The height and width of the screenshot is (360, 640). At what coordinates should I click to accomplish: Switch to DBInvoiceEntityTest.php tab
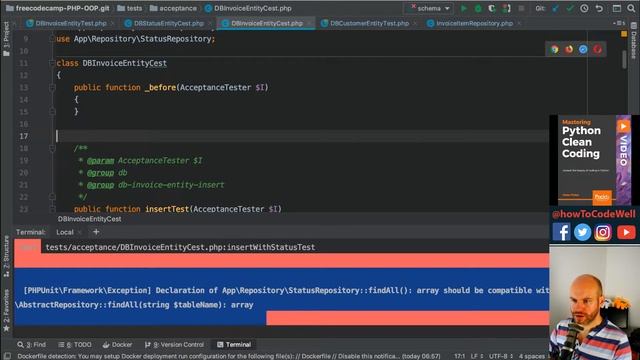pos(71,23)
